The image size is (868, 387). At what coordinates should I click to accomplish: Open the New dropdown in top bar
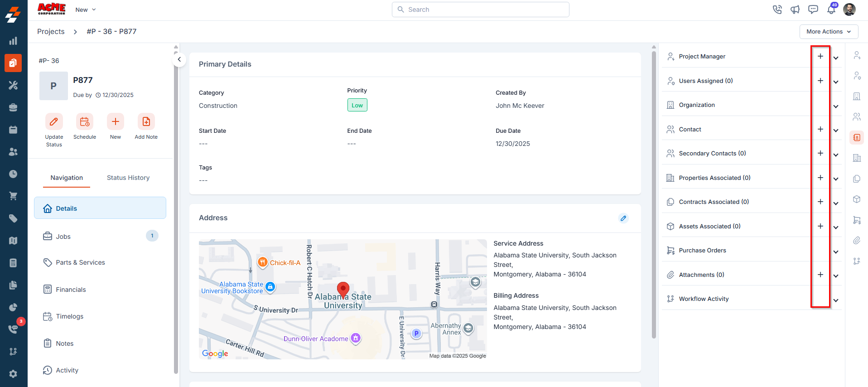pyautogui.click(x=86, y=10)
